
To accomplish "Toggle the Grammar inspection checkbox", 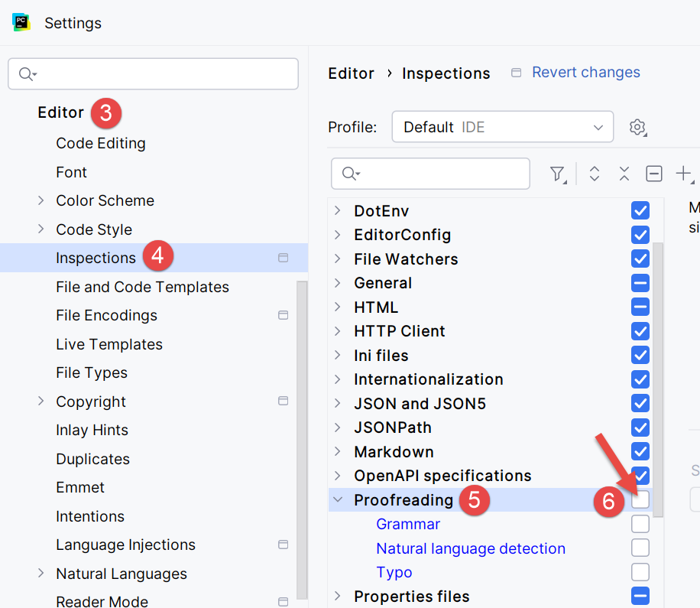I will coord(640,524).
